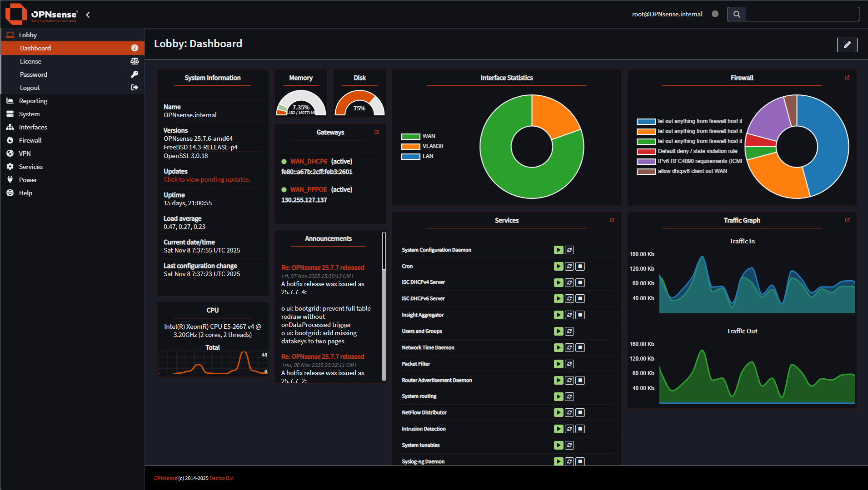Select the Reporting section in the sidebar
This screenshot has height=490, width=868.
tap(32, 100)
